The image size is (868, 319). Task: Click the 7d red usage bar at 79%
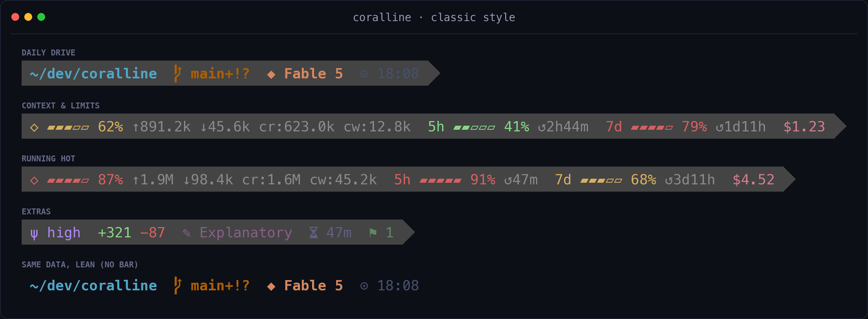[x=652, y=128]
